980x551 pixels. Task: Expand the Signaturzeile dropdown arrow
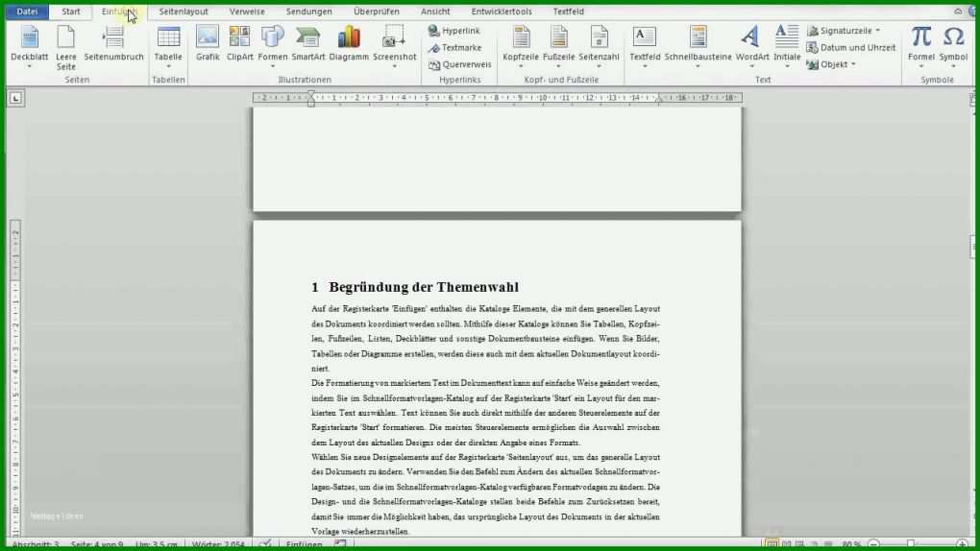(x=877, y=31)
